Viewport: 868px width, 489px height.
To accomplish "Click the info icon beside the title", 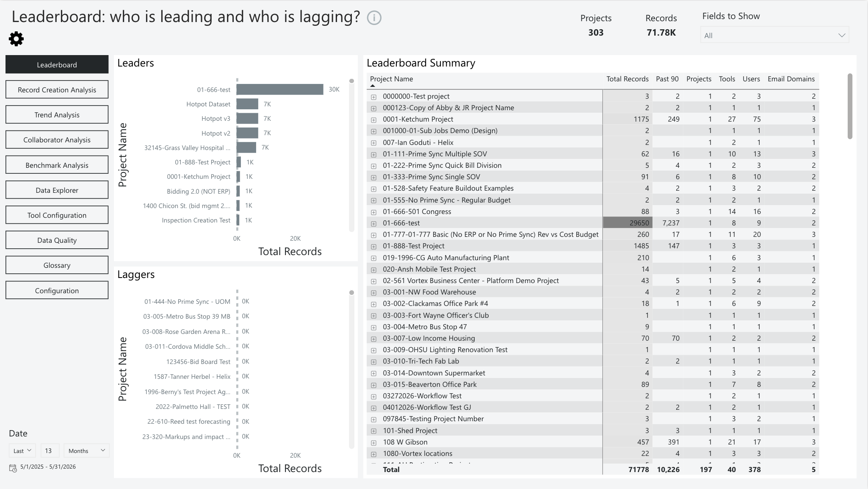I will coord(374,18).
